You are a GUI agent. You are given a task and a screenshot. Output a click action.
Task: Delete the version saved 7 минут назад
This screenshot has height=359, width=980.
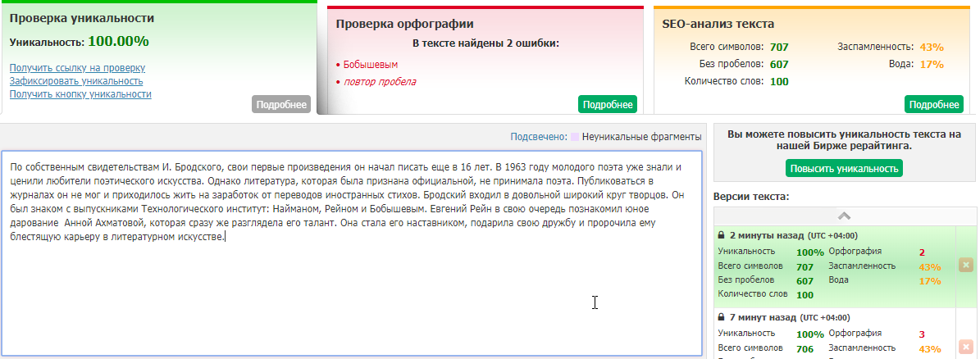[x=965, y=348]
